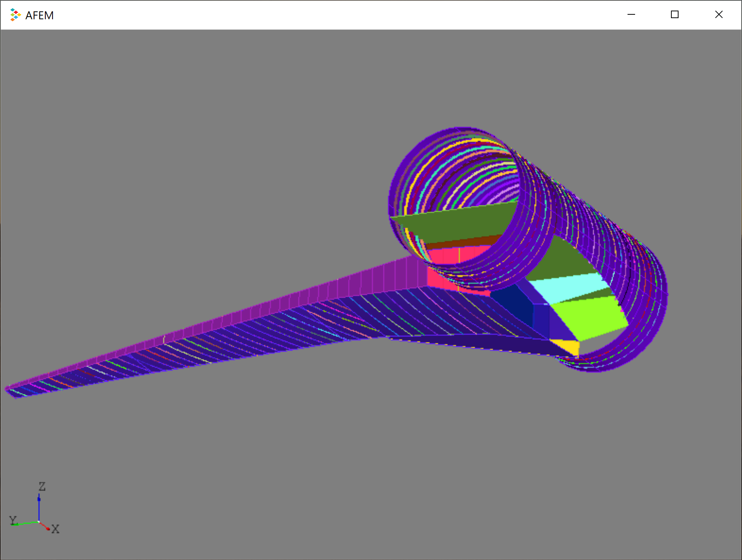Maximize the AFEM window
742x560 pixels.
click(x=675, y=15)
